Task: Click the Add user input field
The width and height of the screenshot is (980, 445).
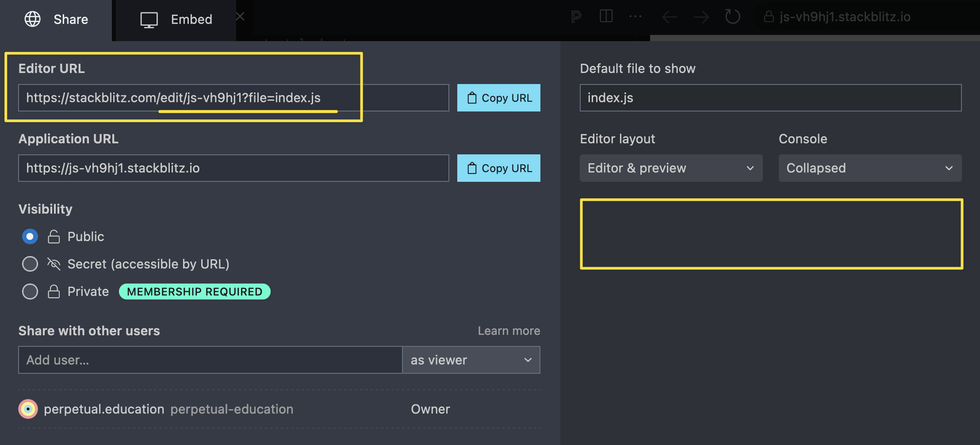Action: pos(210,360)
